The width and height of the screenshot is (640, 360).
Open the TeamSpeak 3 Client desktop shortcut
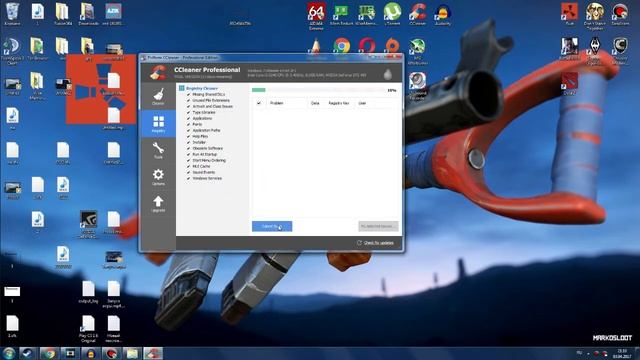pos(12,51)
